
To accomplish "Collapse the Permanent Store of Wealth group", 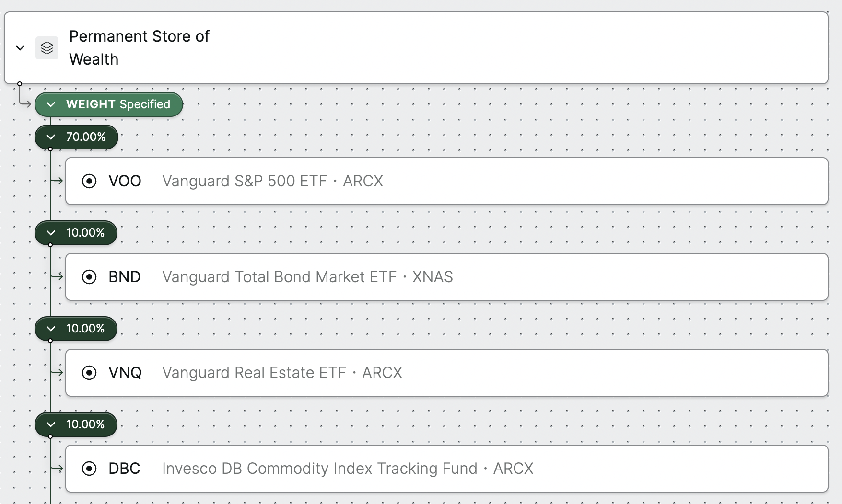I will pos(20,48).
